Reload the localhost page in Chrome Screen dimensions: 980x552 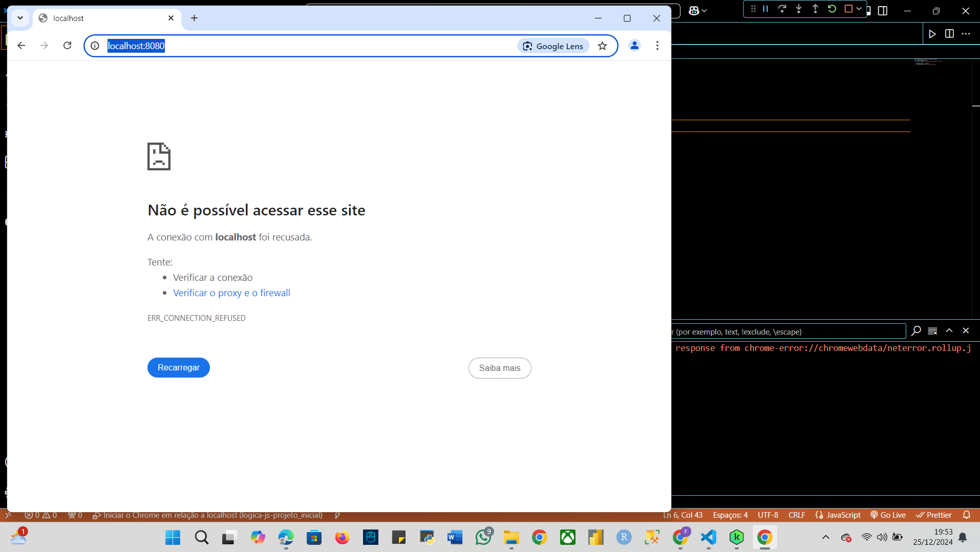pyautogui.click(x=67, y=46)
